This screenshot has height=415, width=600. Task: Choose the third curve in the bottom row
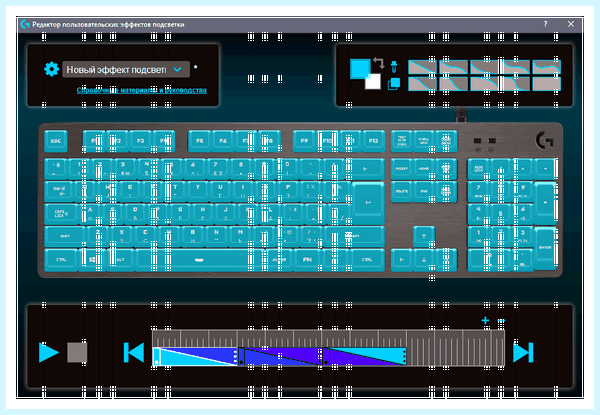coord(484,84)
